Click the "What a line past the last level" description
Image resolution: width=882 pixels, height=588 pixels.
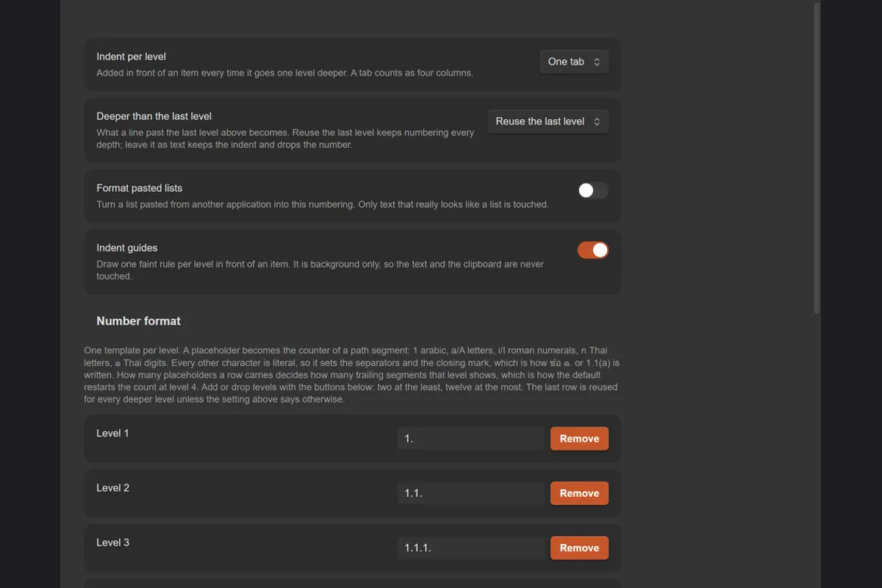(285, 138)
